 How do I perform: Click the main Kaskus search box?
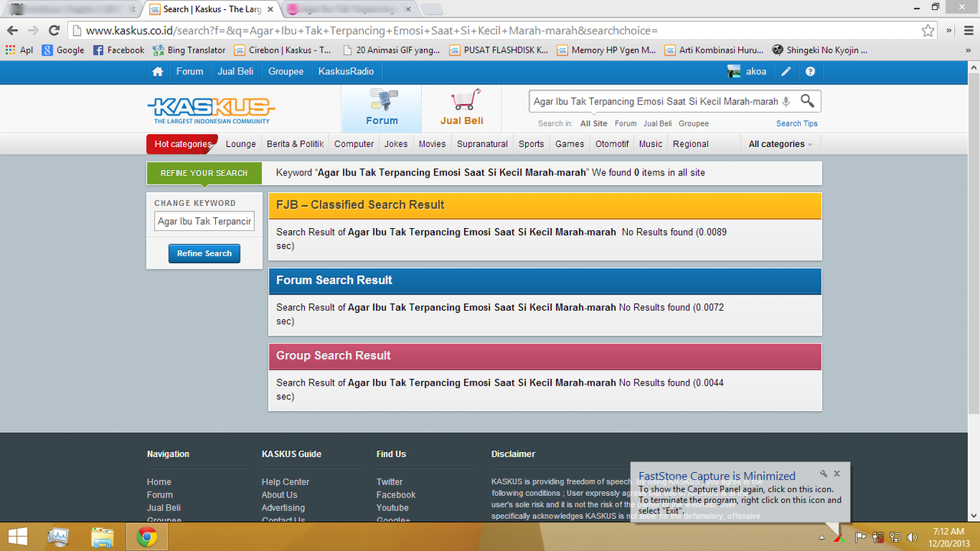[x=655, y=101]
